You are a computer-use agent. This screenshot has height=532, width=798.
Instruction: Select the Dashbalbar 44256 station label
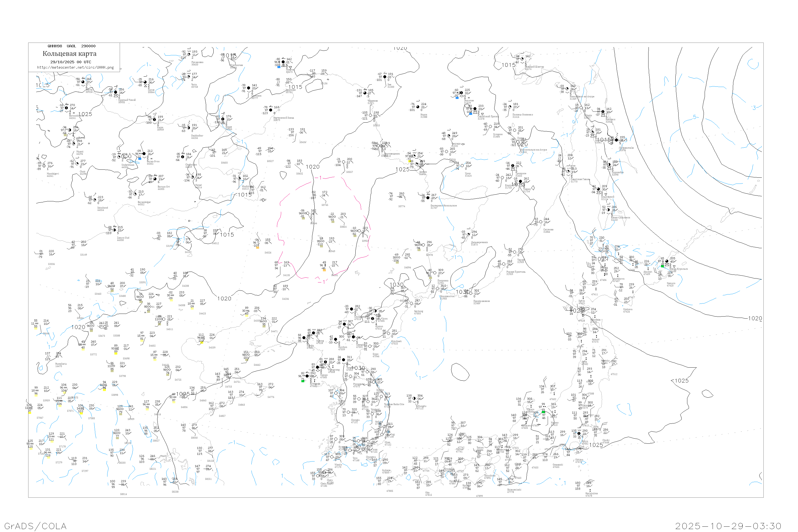[197, 136]
